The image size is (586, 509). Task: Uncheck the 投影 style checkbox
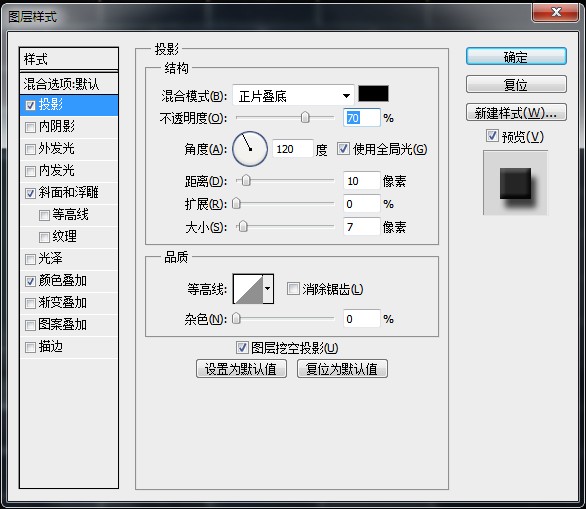(30, 105)
